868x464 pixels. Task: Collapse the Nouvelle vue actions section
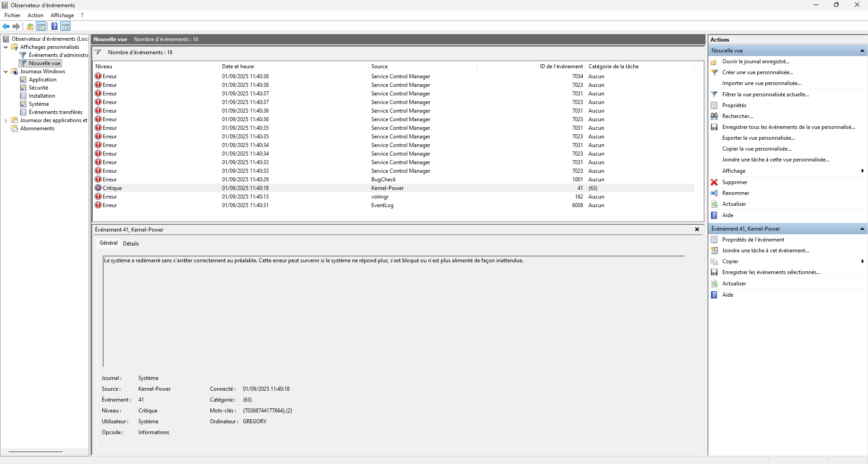click(862, 51)
